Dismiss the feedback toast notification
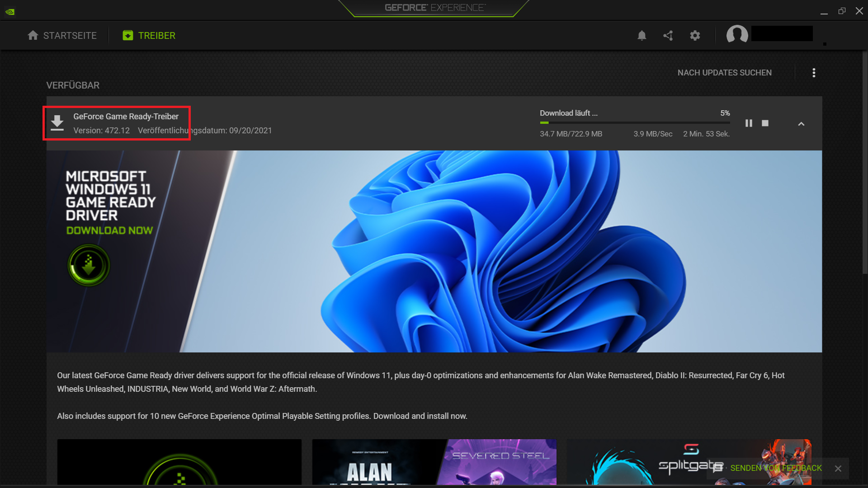The image size is (868, 488). click(x=838, y=468)
